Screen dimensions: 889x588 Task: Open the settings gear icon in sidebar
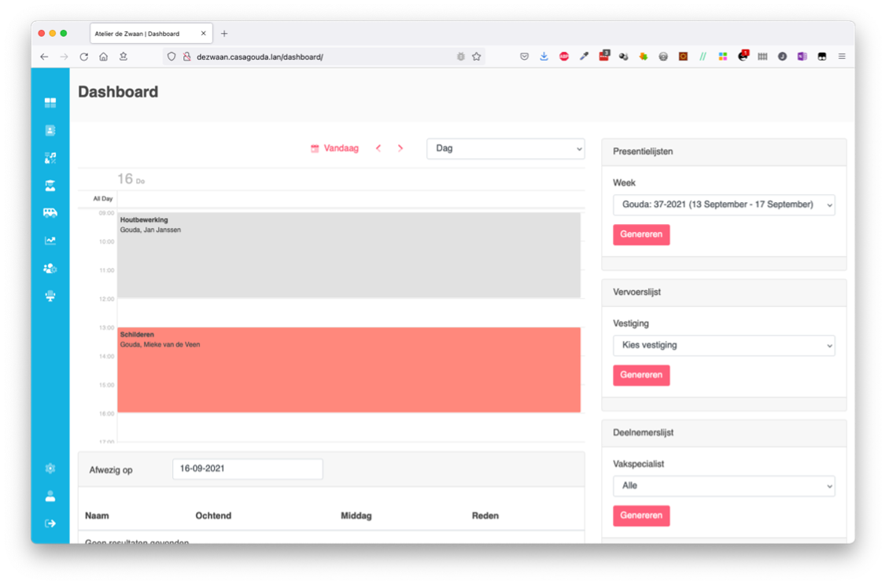tap(50, 469)
